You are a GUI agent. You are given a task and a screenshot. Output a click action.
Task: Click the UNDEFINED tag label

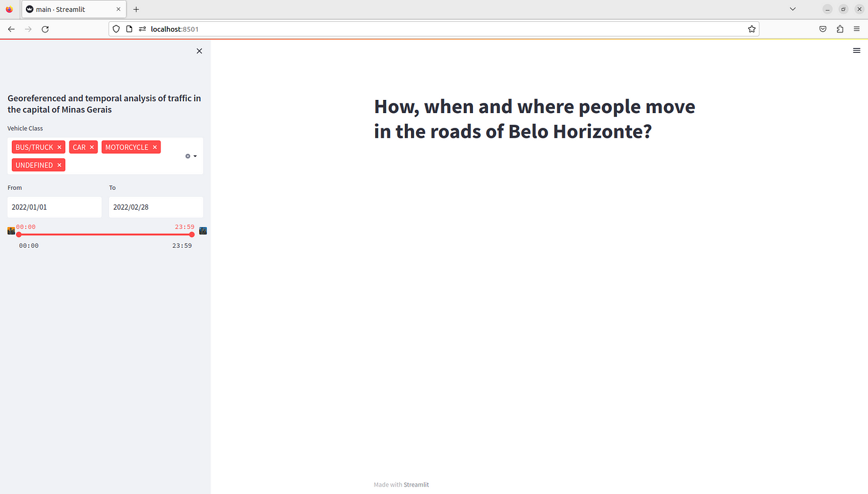[x=35, y=165]
